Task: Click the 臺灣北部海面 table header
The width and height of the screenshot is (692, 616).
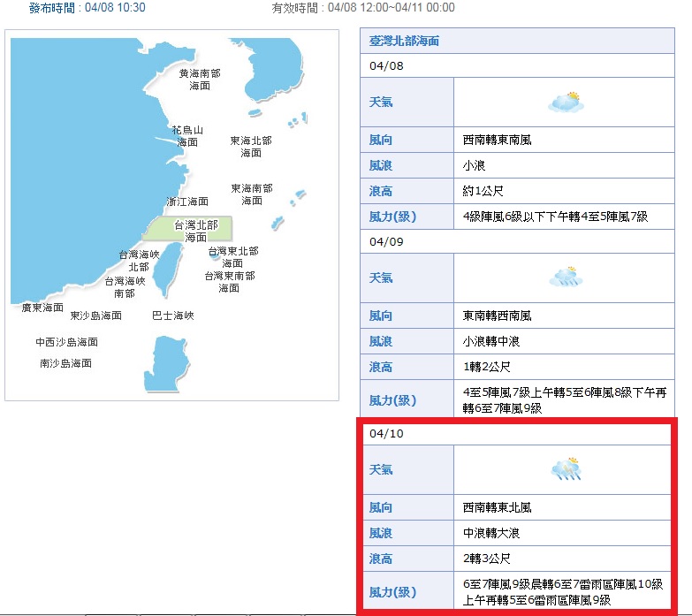Action: click(x=517, y=41)
